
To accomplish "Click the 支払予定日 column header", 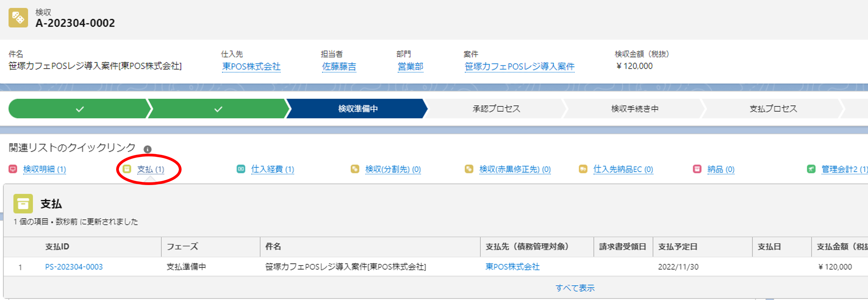I will click(678, 247).
